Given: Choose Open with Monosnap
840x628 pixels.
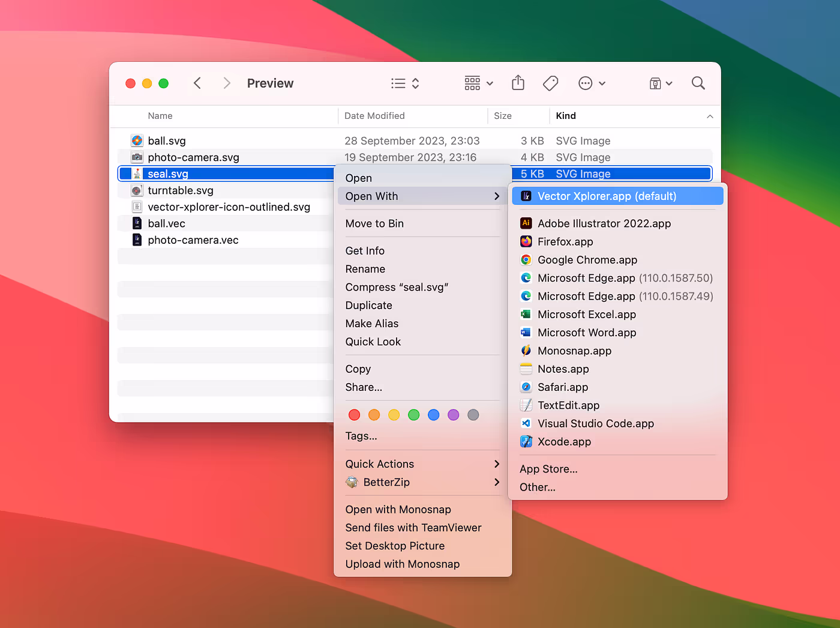Looking at the screenshot, I should 422,510.
